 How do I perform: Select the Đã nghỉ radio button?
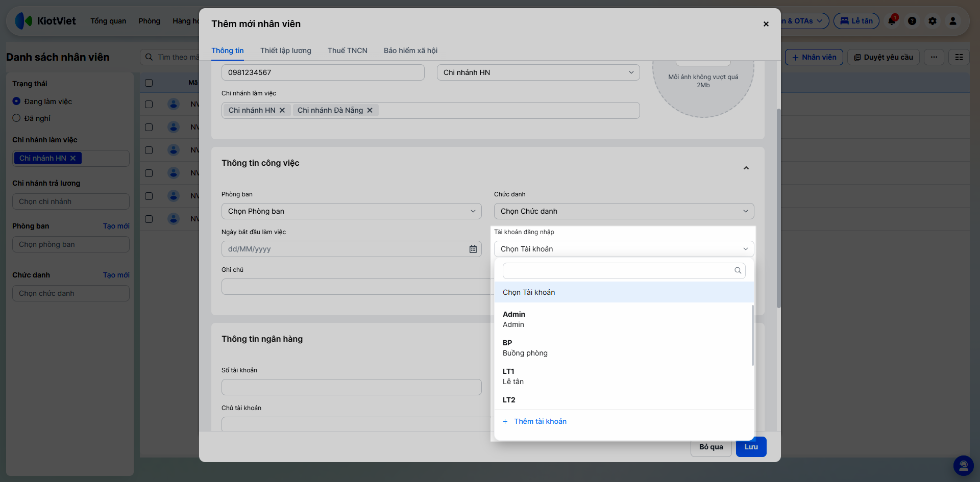[x=16, y=118]
